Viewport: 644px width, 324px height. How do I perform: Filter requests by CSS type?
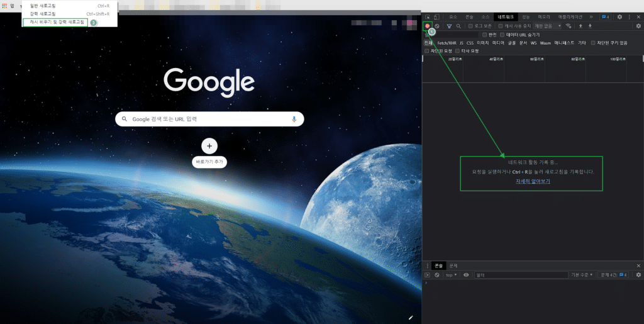click(x=470, y=43)
